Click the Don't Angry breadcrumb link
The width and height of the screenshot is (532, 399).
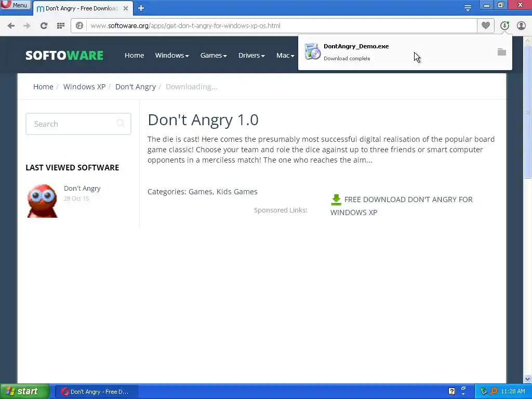[136, 87]
